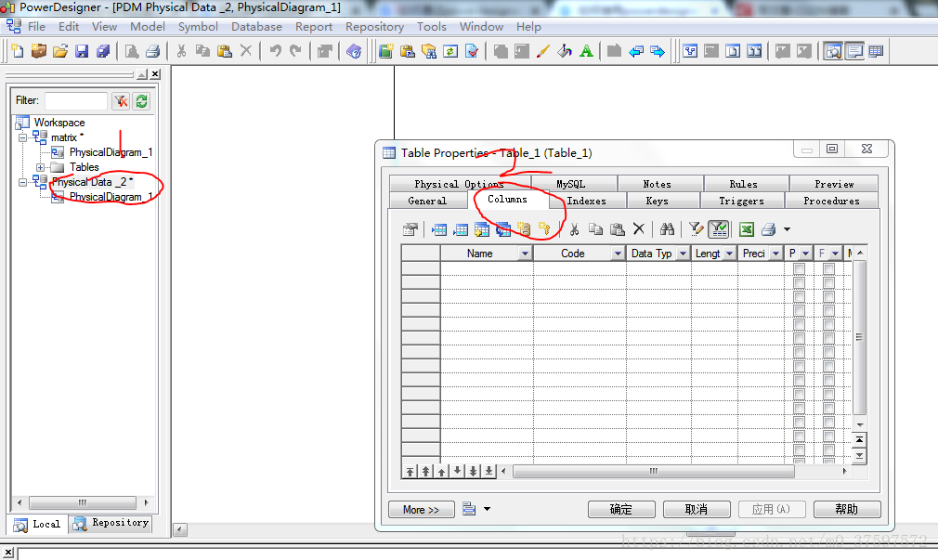Viewport: 938px width, 560px height.
Task: Click Replicate Columns icon in dialog toolbar
Action: pos(503,229)
